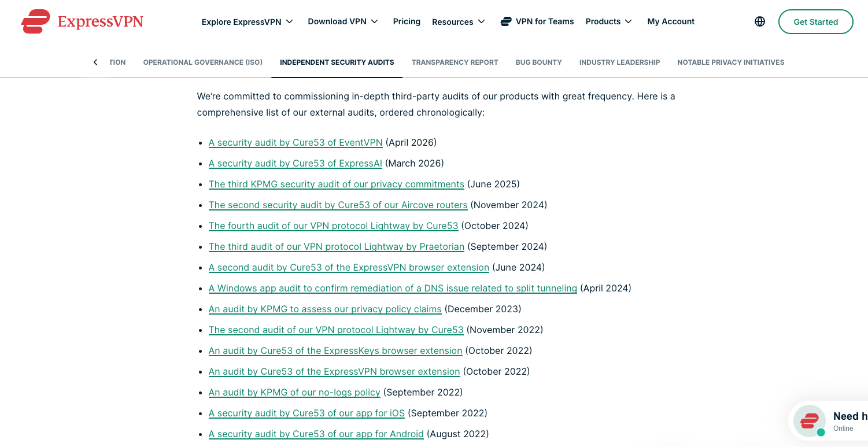Open the third Lightway audit by Praetorian
This screenshot has width=868, height=447.
(337, 246)
